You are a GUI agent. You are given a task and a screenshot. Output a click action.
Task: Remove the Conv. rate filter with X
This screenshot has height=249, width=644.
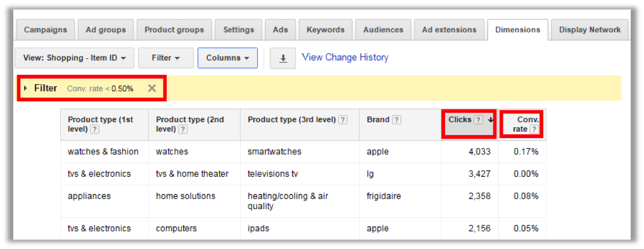[152, 88]
